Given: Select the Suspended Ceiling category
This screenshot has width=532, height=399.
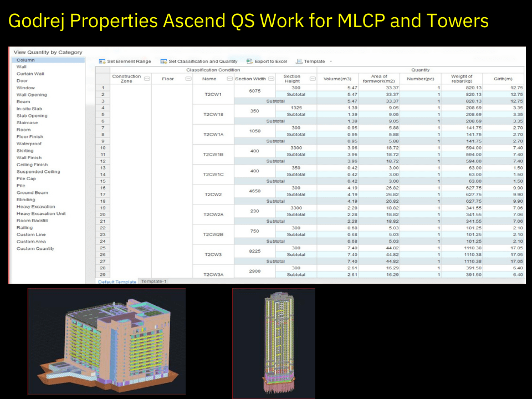Looking at the screenshot, I should 38,172.
